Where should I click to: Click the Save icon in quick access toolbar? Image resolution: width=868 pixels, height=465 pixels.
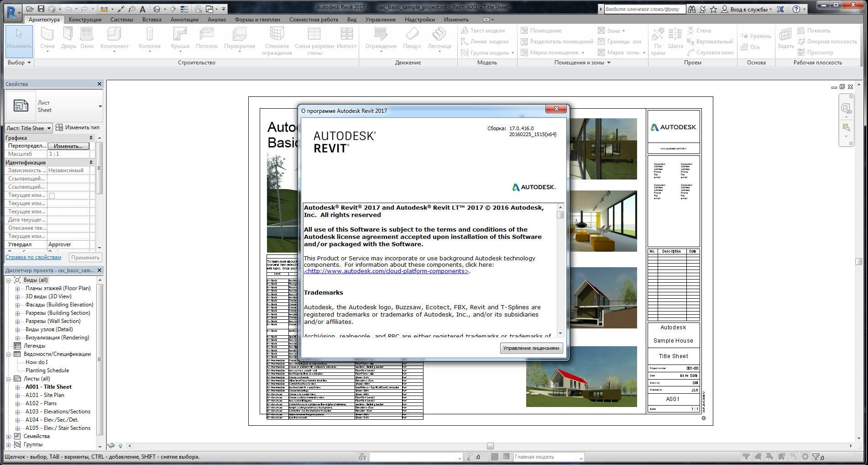[x=41, y=9]
